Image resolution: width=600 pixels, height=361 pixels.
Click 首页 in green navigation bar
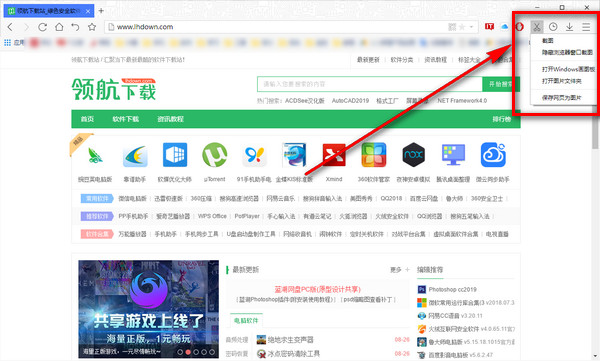point(87,119)
